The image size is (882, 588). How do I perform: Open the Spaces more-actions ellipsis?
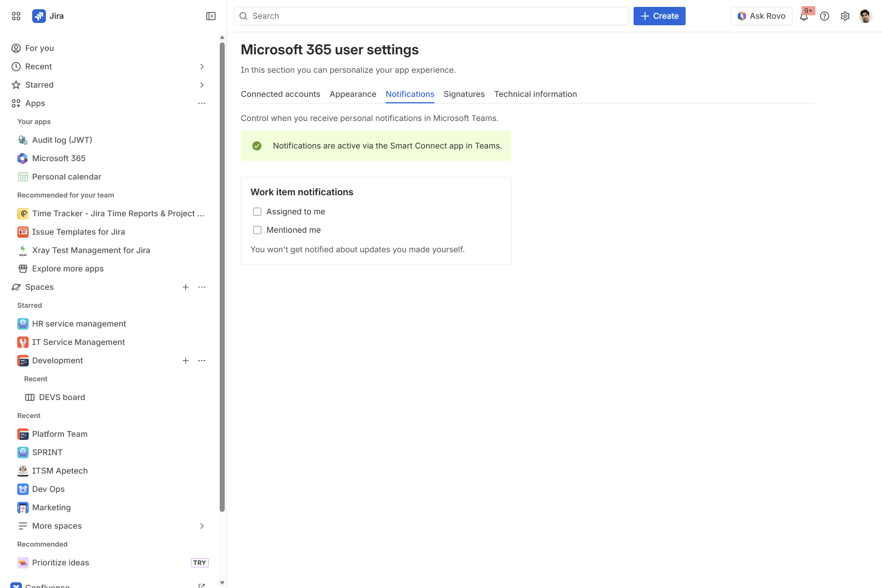[x=202, y=287]
